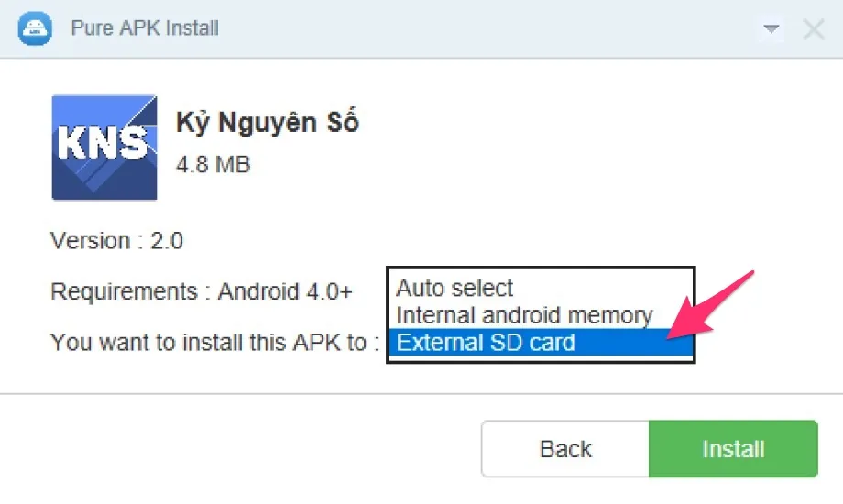
Task: Close the Pure APK Install window
Action: pyautogui.click(x=814, y=29)
